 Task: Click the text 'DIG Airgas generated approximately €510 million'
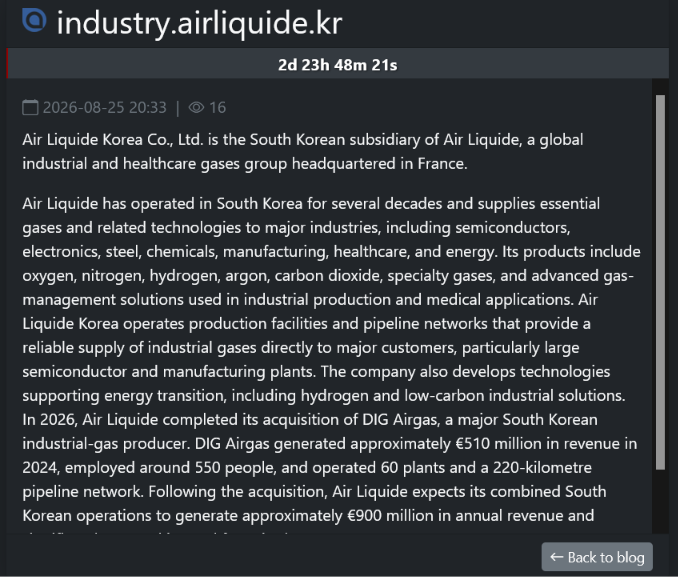click(366, 444)
